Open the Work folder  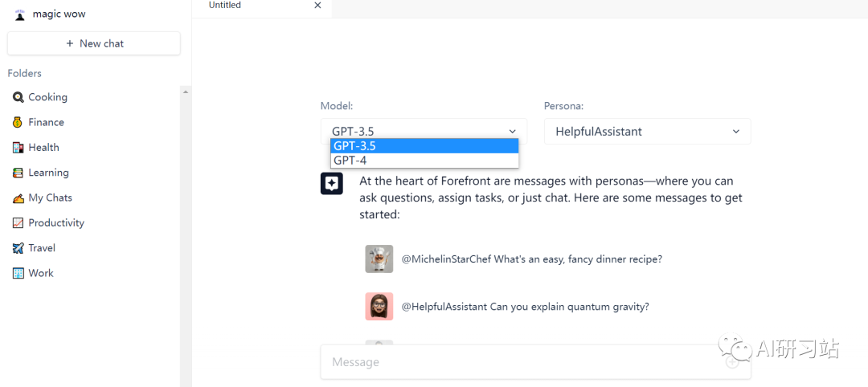tap(41, 273)
